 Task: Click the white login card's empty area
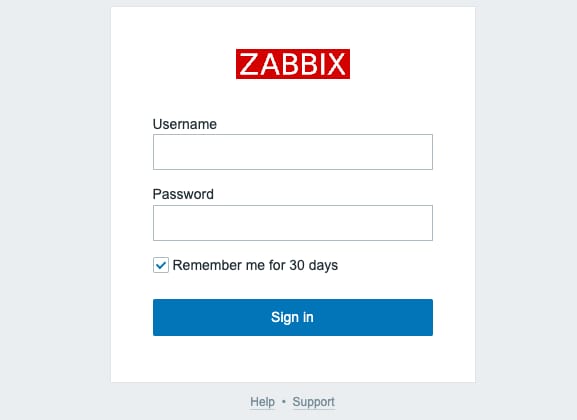click(293, 359)
